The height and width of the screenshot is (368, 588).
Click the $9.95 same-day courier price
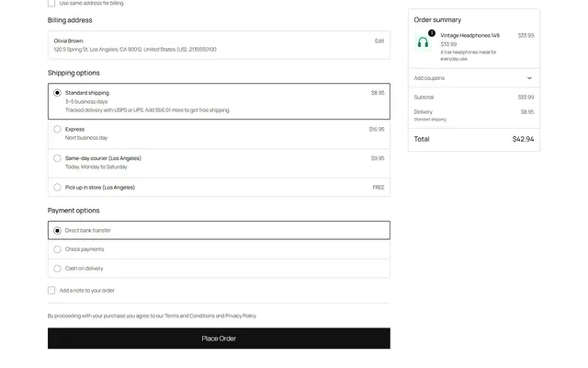[x=378, y=158]
